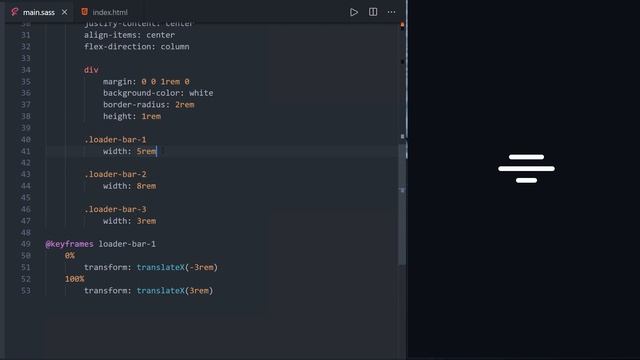
Task: Click the 'width: 3rem' line
Action: click(x=129, y=221)
